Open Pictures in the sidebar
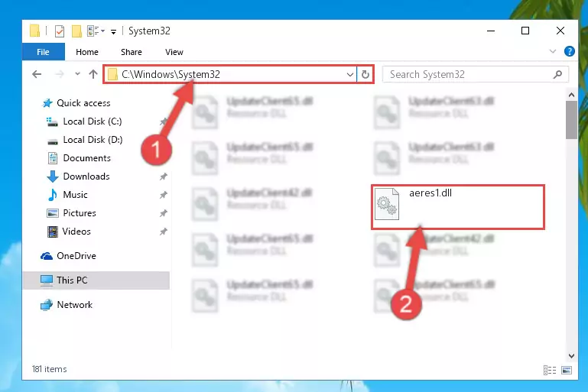 79,213
